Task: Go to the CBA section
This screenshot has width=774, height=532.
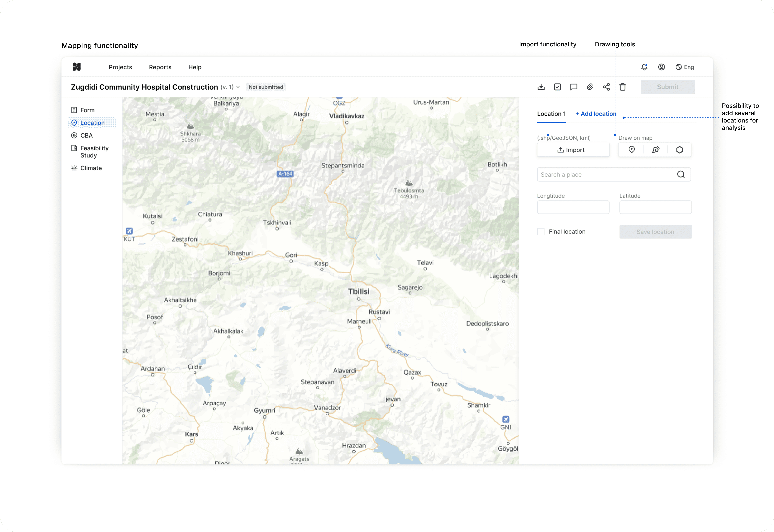Action: point(86,135)
